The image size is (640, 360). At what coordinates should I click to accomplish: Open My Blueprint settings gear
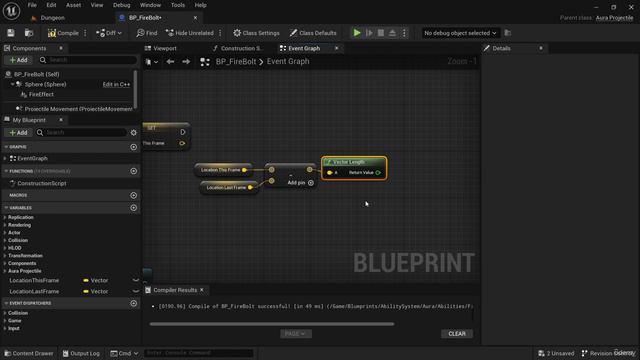coord(133,133)
